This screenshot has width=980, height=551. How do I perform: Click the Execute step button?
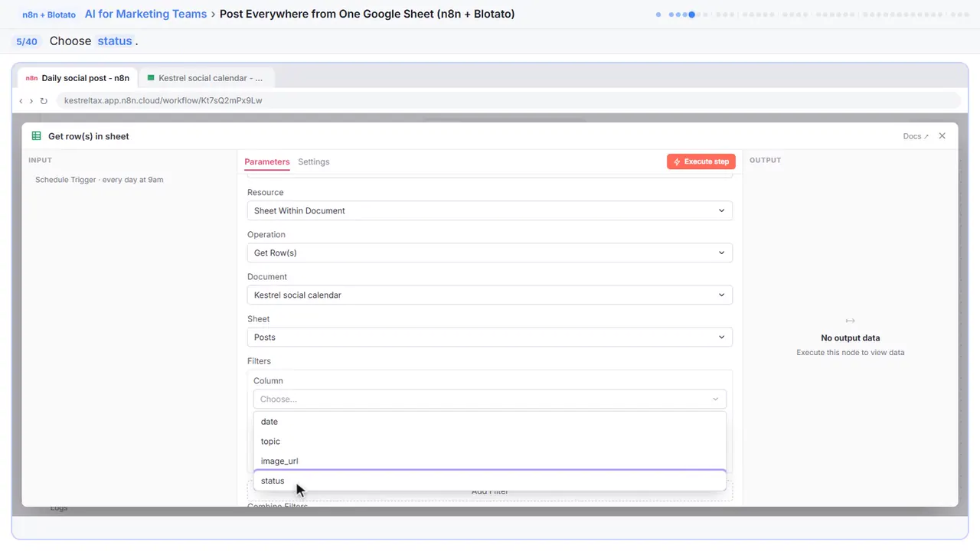pos(701,161)
